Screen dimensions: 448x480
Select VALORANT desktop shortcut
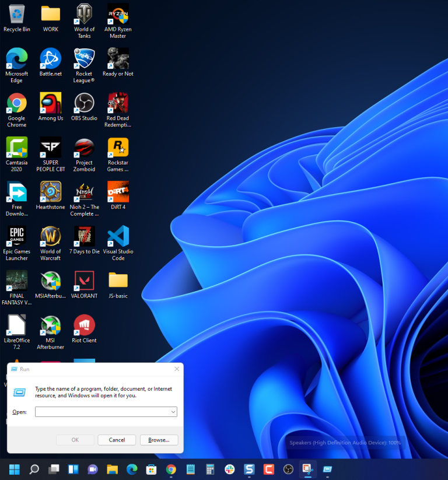pyautogui.click(x=84, y=285)
